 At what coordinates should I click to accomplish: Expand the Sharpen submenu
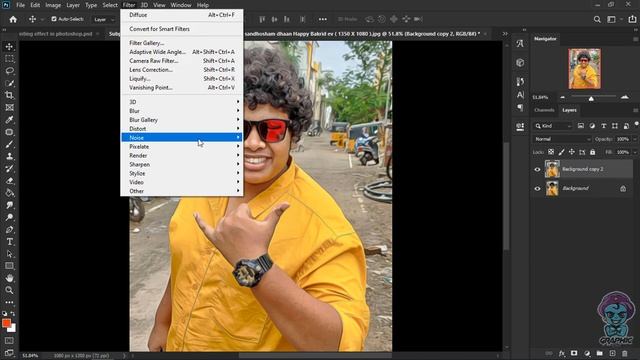point(182,164)
